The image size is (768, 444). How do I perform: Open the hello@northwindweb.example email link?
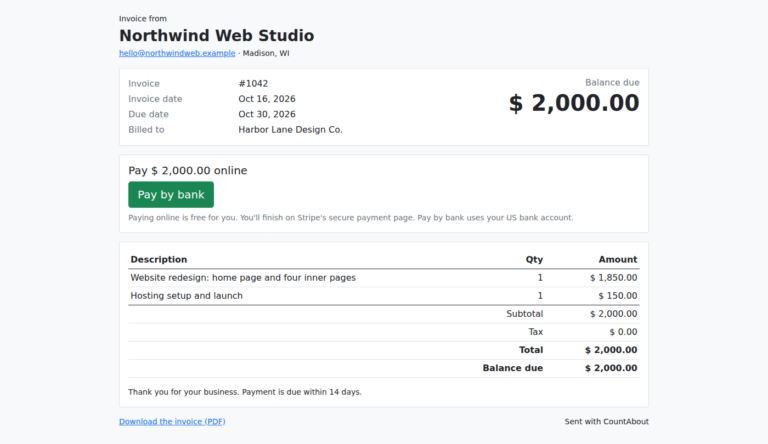pos(177,53)
